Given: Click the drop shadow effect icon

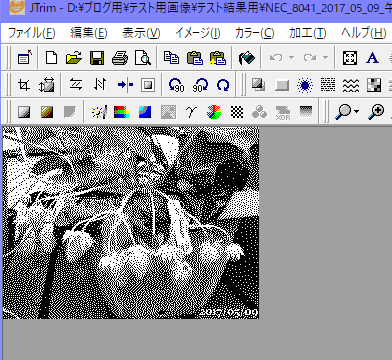Looking at the screenshot, I should pos(258,85).
